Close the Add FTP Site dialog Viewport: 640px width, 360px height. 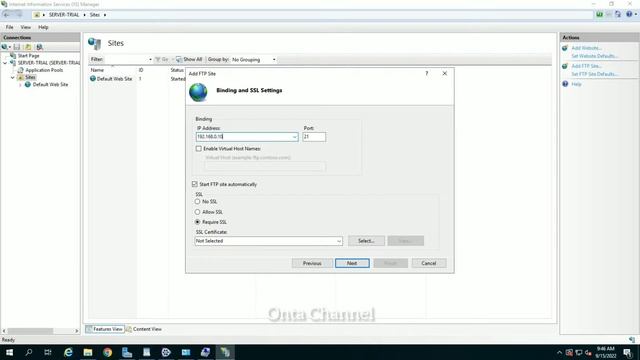(444, 73)
